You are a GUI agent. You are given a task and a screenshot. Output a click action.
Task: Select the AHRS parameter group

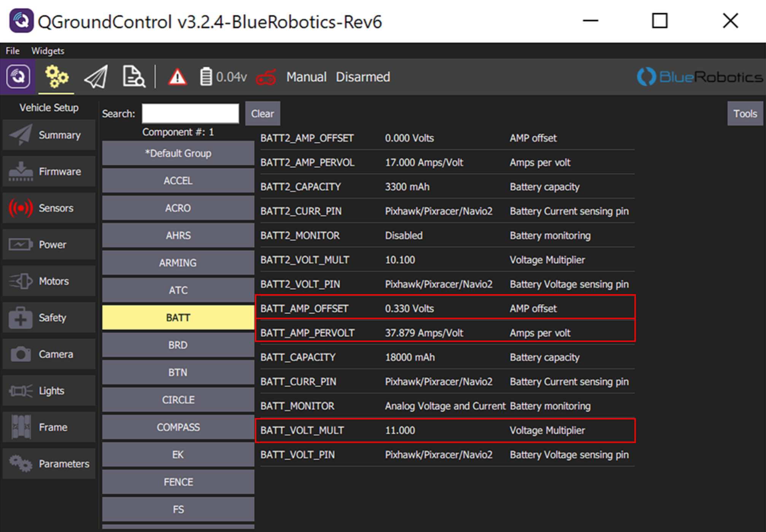(x=178, y=236)
